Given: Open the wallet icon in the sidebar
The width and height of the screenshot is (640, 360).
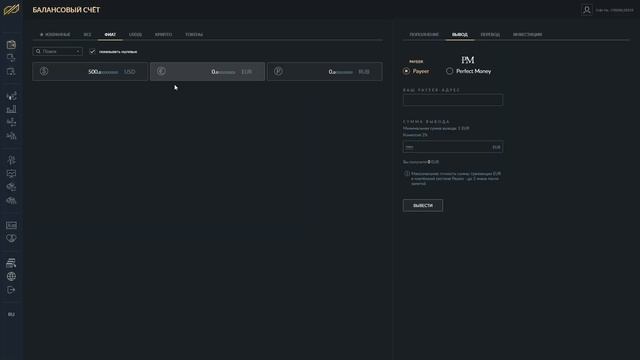Looking at the screenshot, I should click(x=11, y=44).
